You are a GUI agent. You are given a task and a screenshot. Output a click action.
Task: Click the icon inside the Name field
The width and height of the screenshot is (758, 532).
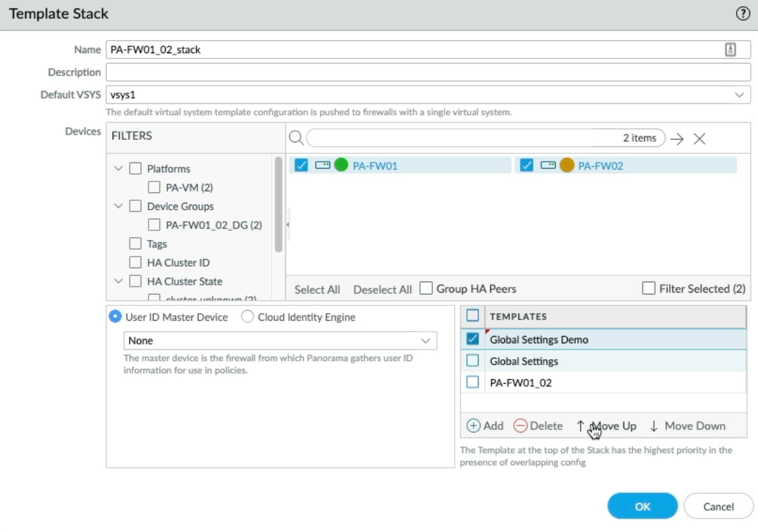(x=730, y=50)
